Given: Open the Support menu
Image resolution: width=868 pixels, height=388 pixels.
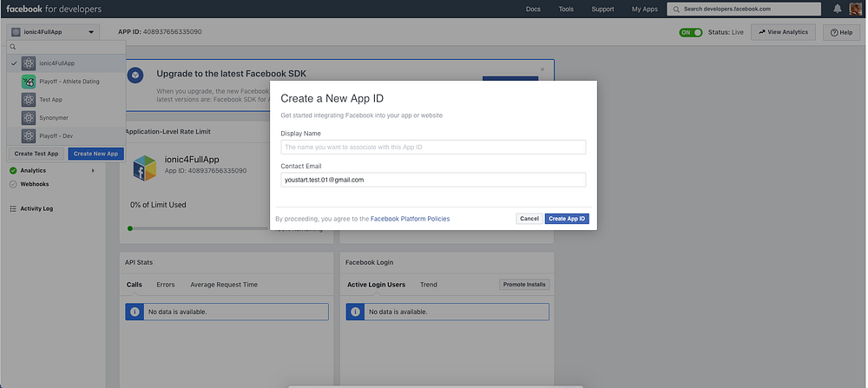Looking at the screenshot, I should 602,9.
